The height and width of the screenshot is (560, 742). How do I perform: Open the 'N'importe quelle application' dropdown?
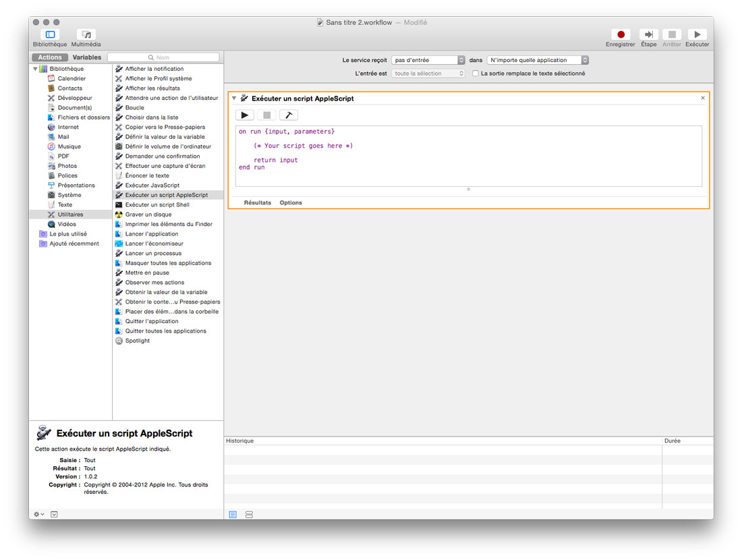point(538,60)
